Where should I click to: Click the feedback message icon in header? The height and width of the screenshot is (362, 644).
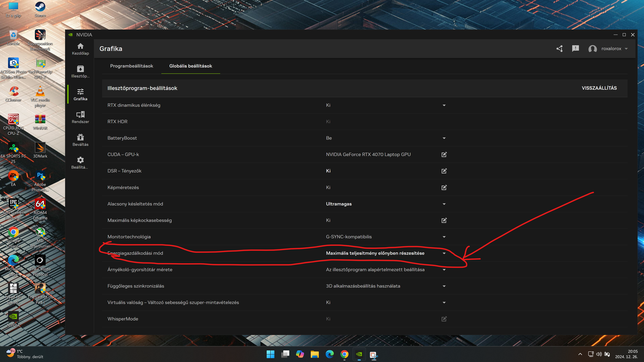[575, 48]
